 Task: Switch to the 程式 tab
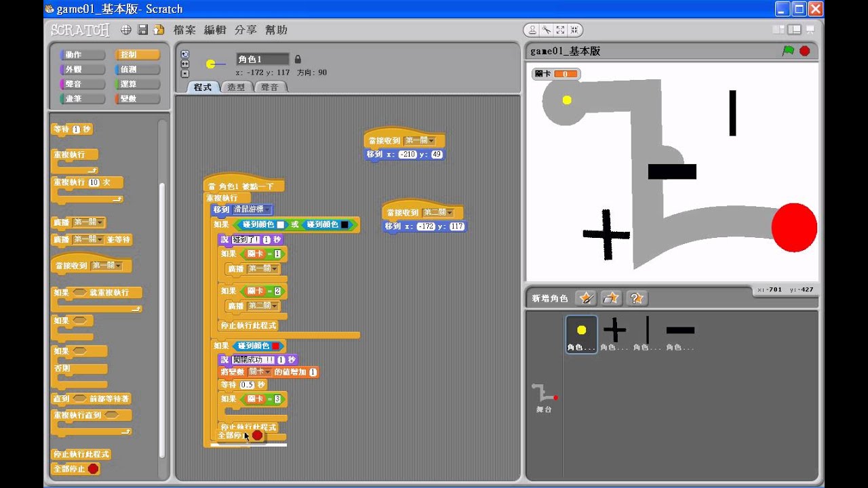coord(203,87)
